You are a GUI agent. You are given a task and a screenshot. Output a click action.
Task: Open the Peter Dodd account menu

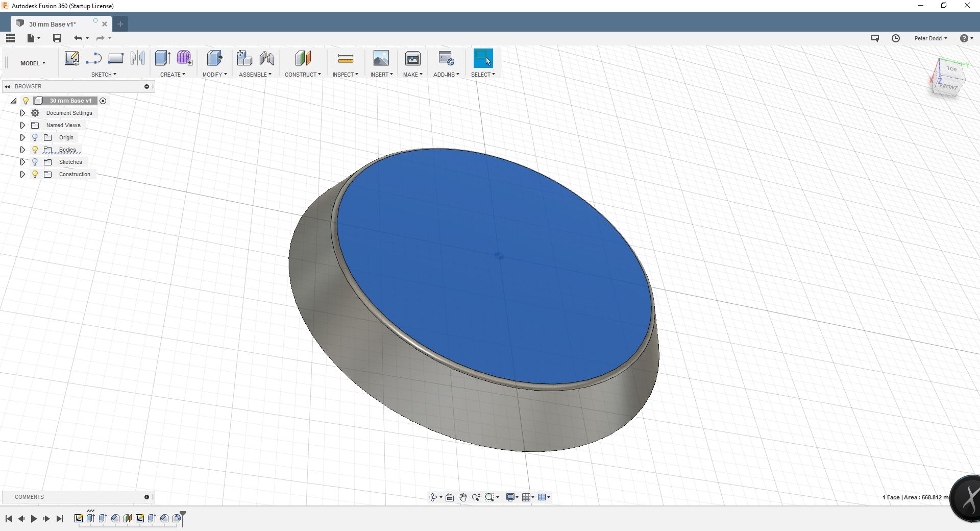(930, 38)
